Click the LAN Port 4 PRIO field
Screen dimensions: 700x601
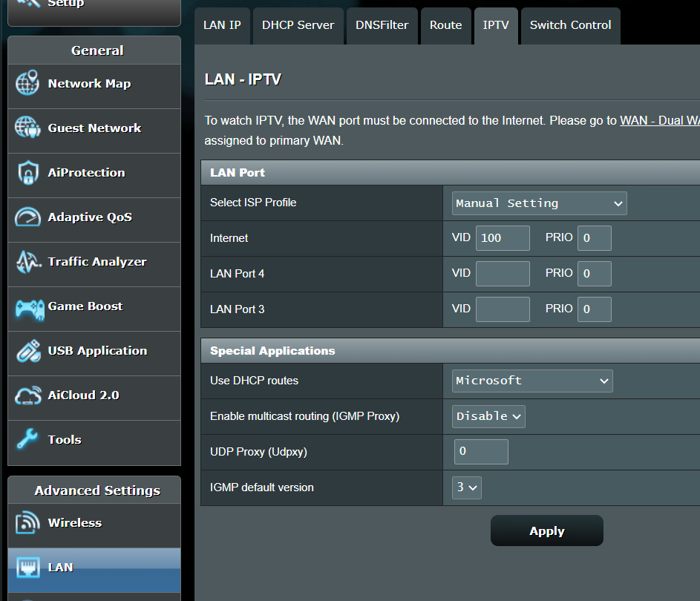[594, 274]
